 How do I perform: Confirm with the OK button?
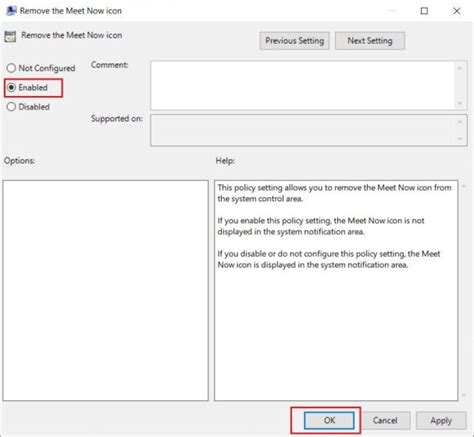[x=329, y=420]
